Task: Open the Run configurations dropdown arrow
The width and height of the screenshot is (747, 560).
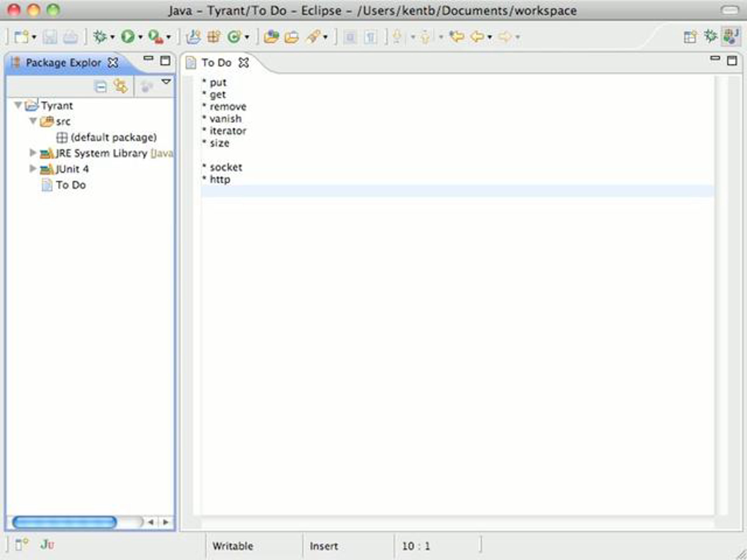Action: pos(140,37)
